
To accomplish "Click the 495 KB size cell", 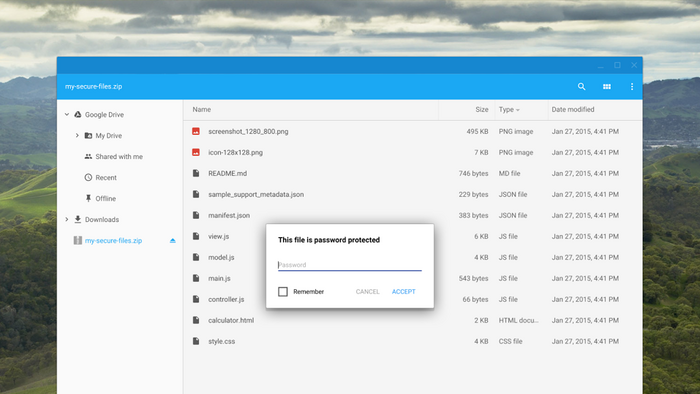I will pos(477,131).
